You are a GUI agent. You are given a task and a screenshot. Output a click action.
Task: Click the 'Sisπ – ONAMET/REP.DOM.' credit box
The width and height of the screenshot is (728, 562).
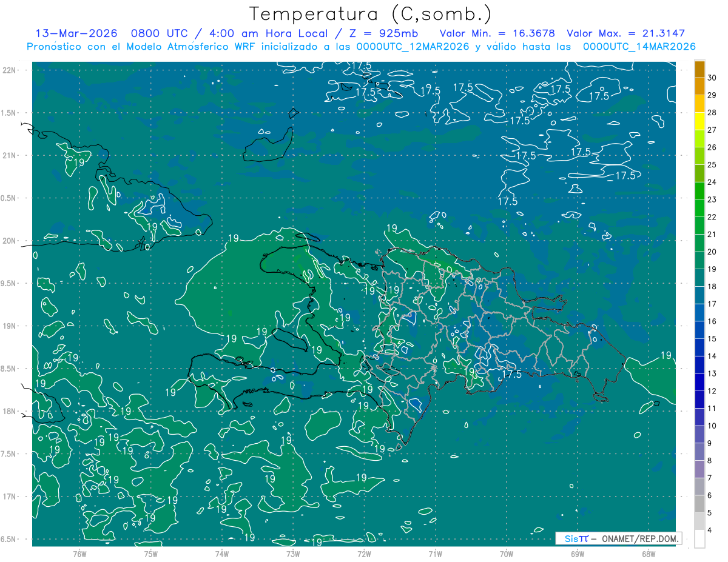(x=618, y=538)
